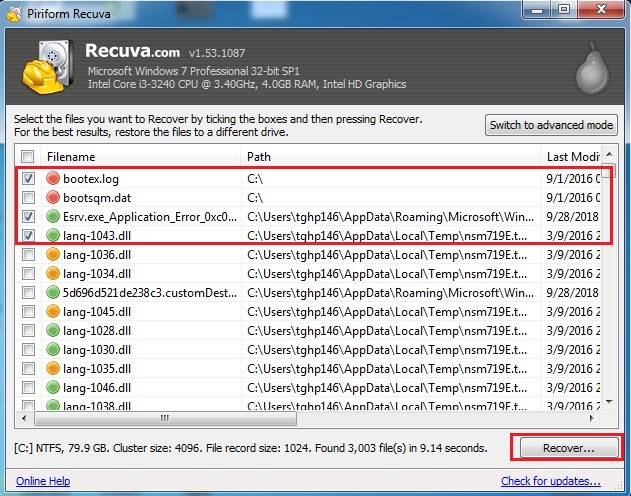
Task: Select the lang-1030.dll filename
Action: pyautogui.click(x=97, y=350)
